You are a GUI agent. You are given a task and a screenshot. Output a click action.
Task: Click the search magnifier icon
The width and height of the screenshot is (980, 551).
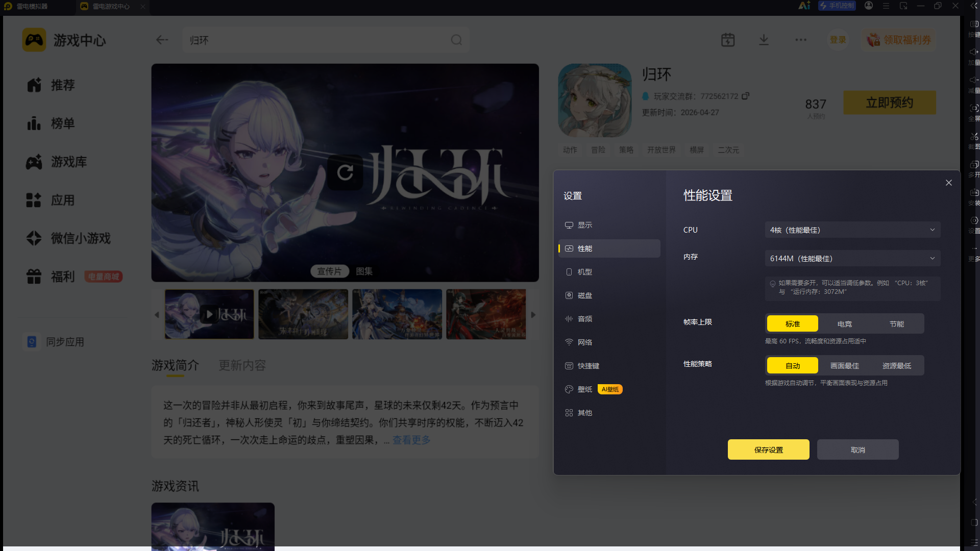click(x=456, y=40)
